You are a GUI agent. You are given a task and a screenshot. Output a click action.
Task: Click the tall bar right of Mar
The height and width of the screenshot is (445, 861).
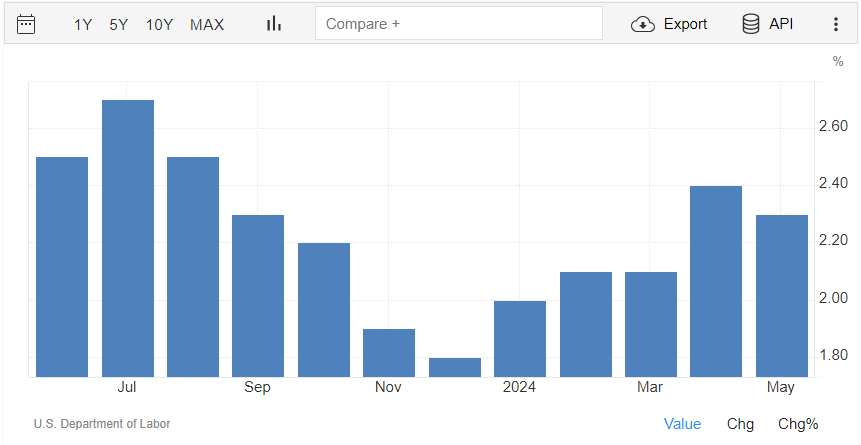[x=716, y=281]
